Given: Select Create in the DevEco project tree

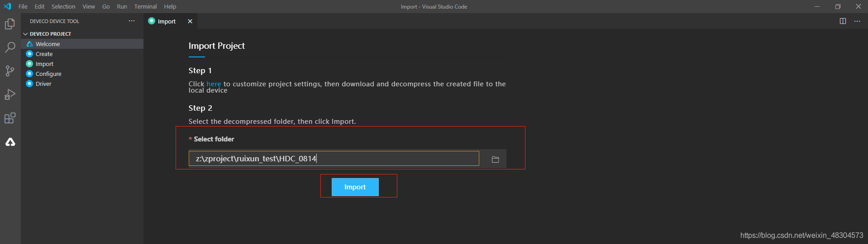Looking at the screenshot, I should (x=82, y=54).
